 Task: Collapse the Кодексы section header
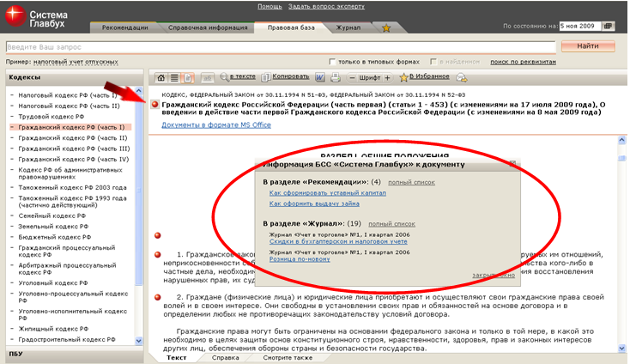pyautogui.click(x=75, y=77)
